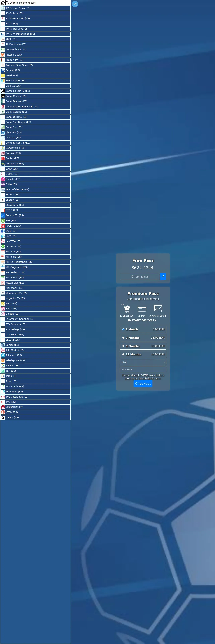Screen dimensions: 215x644
Task: Open Nova (ES) channel
Action: coord(35,309)
